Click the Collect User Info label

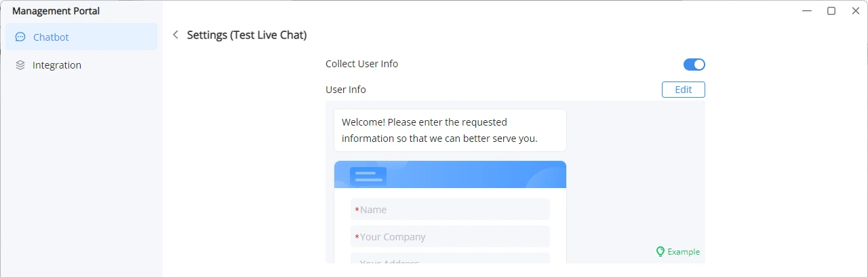point(361,64)
